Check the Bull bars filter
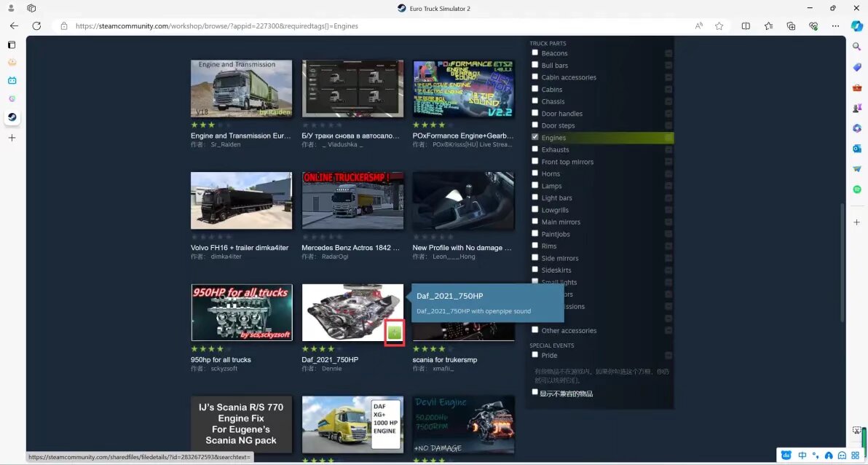Image resolution: width=868 pixels, height=465 pixels. 534,65
